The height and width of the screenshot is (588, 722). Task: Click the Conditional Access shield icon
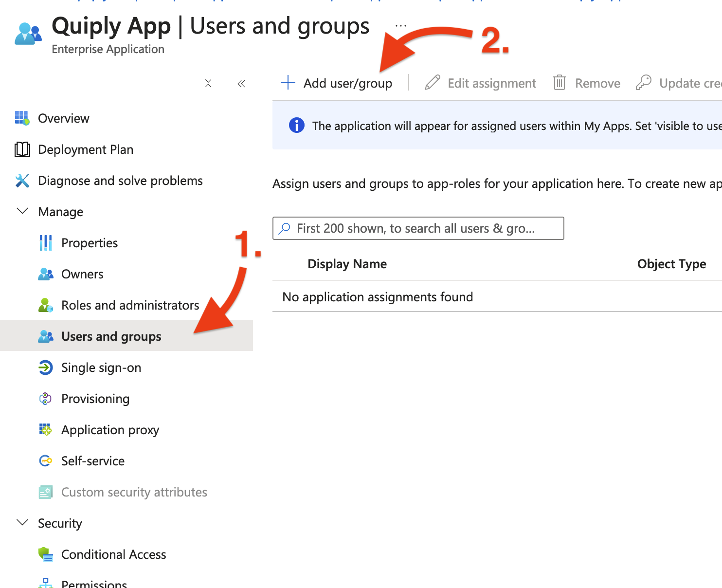(x=46, y=554)
